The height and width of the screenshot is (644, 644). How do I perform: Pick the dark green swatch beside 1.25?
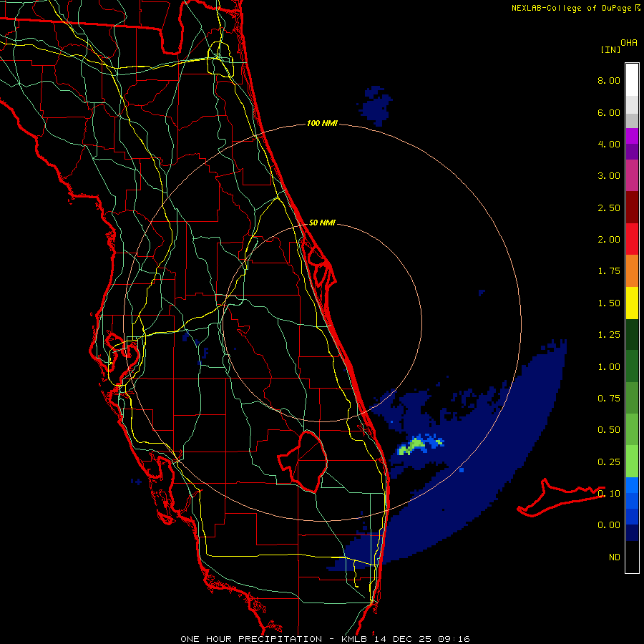(x=632, y=335)
